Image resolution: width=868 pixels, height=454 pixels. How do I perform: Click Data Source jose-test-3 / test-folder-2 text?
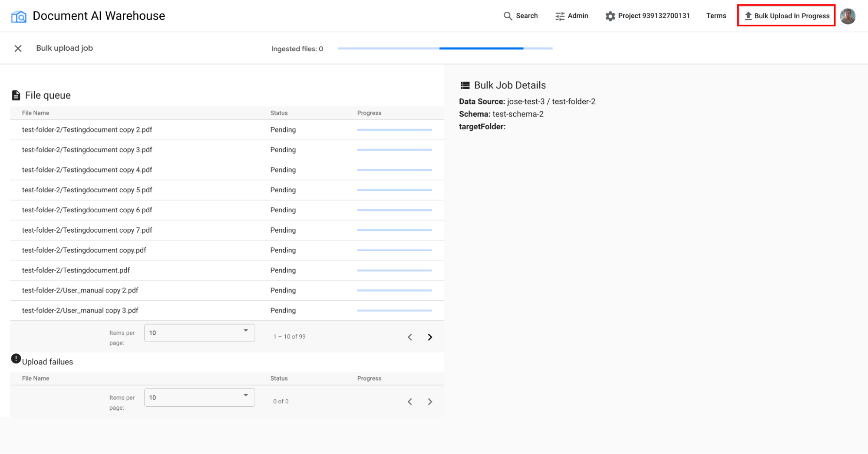pyautogui.click(x=527, y=102)
